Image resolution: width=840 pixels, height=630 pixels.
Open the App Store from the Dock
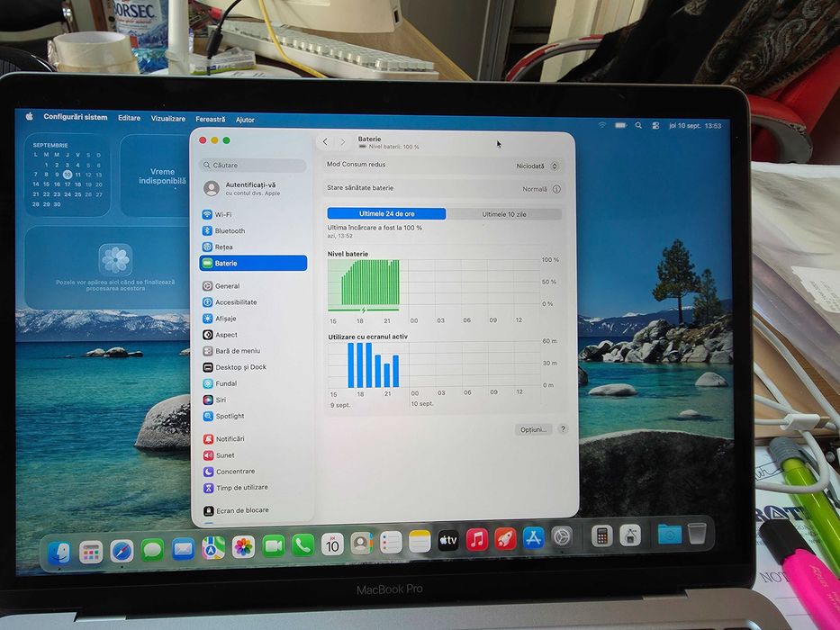coord(533,538)
